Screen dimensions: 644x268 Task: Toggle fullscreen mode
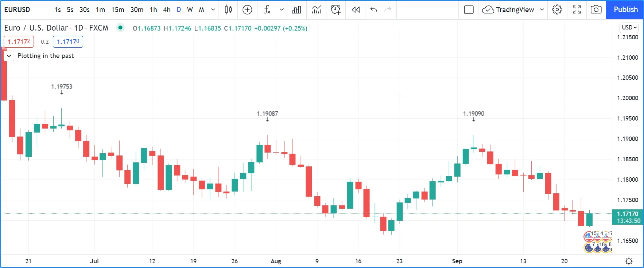click(577, 10)
